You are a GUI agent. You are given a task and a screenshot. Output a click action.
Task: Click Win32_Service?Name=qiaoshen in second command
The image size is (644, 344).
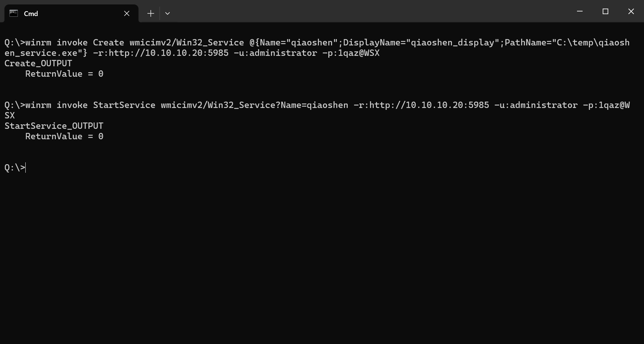point(278,105)
